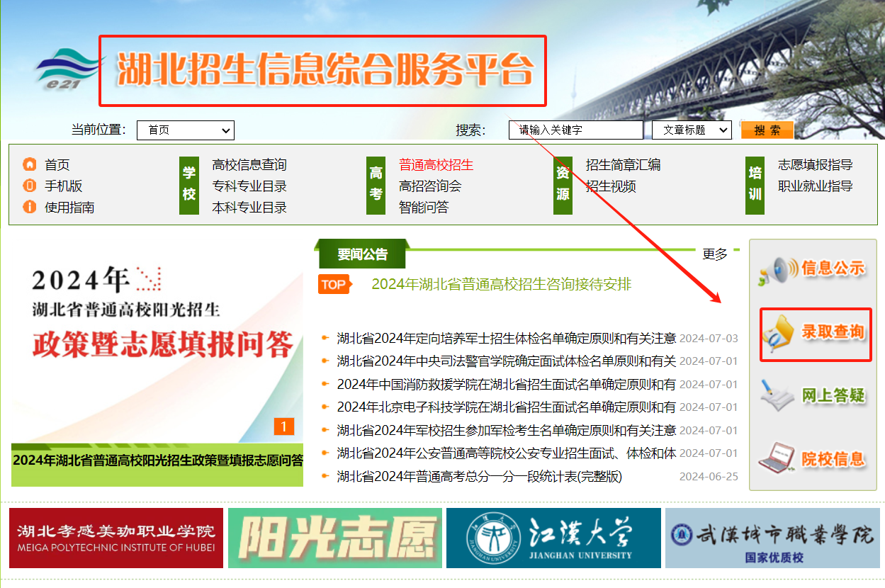Screen dimensions: 885x588
Task: Open 高校信息查询 under 学校
Action: 249,164
